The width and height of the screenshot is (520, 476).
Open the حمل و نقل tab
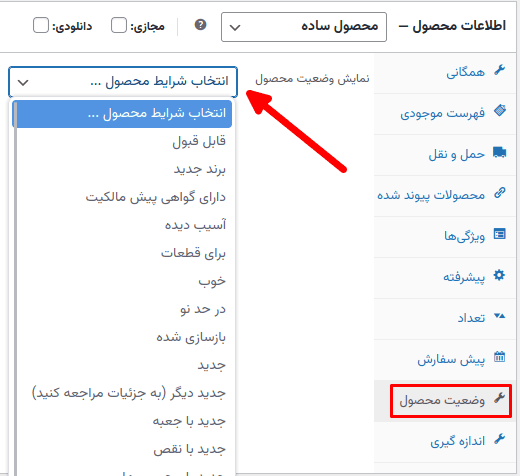coord(445,155)
